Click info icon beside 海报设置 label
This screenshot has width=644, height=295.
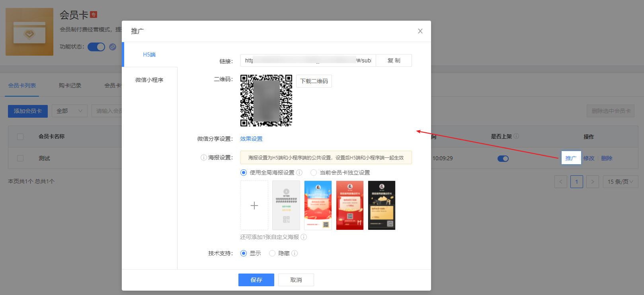pyautogui.click(x=203, y=157)
